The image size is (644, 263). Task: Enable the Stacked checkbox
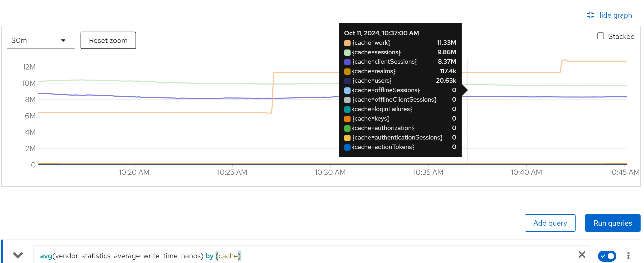[601, 36]
